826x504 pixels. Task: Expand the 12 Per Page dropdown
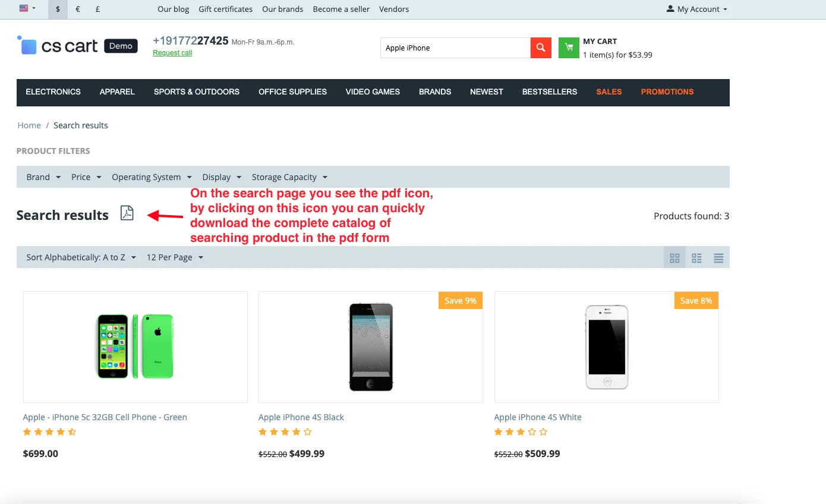point(175,257)
